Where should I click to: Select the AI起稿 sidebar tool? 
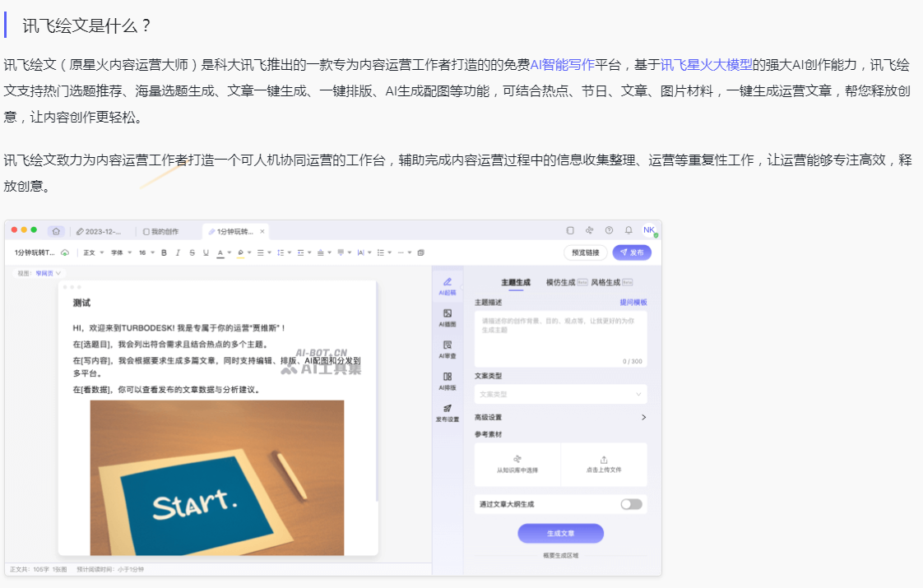[x=448, y=286]
